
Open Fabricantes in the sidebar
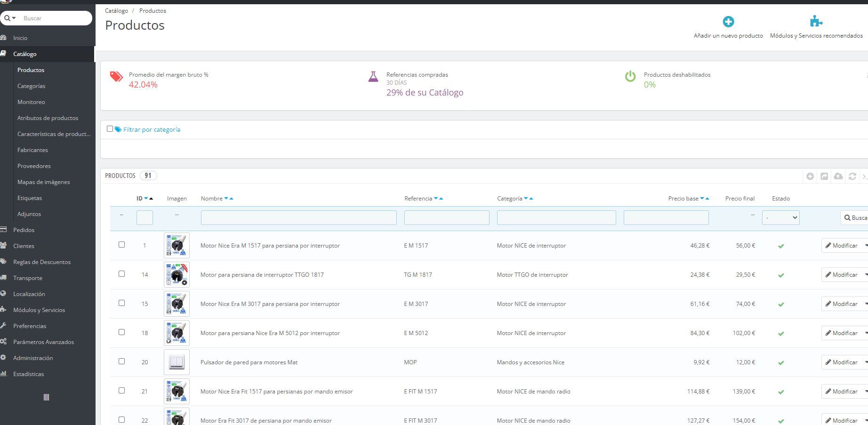coord(32,150)
